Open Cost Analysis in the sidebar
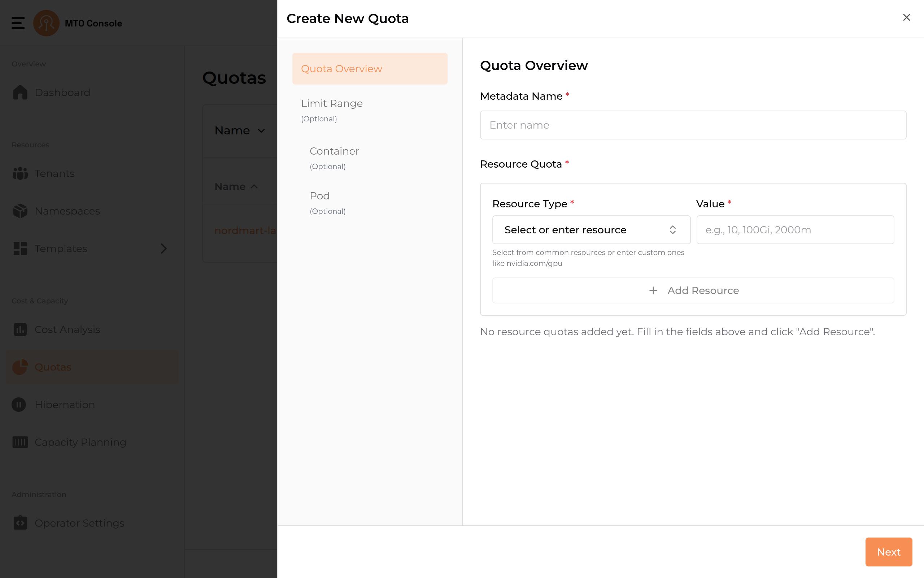 coord(92,329)
